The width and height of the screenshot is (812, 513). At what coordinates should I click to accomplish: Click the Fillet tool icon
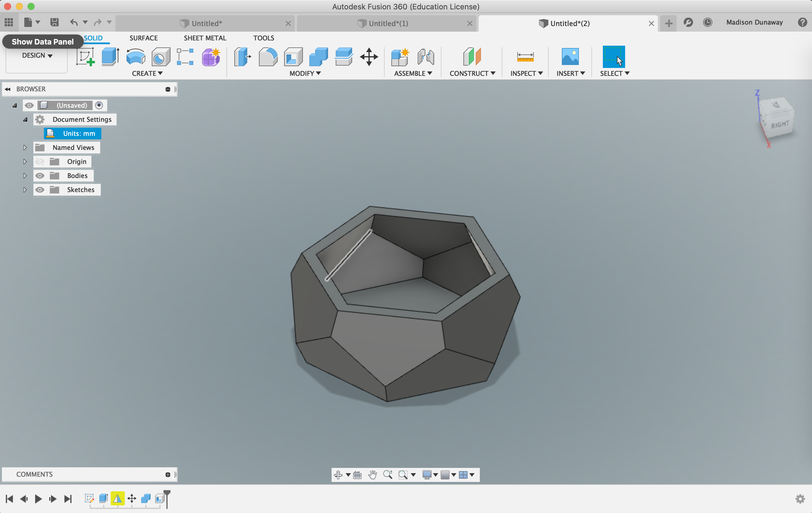tap(268, 57)
